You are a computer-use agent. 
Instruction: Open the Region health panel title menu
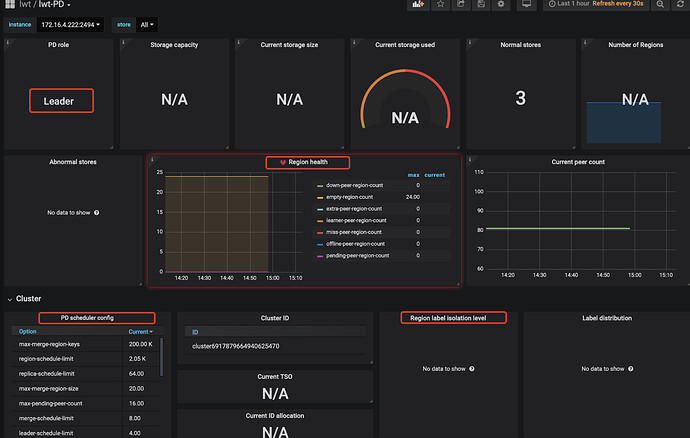(x=308, y=161)
